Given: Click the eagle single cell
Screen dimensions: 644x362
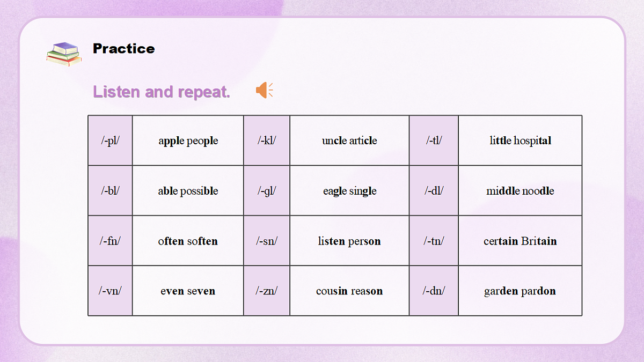Looking at the screenshot, I should (x=349, y=190).
